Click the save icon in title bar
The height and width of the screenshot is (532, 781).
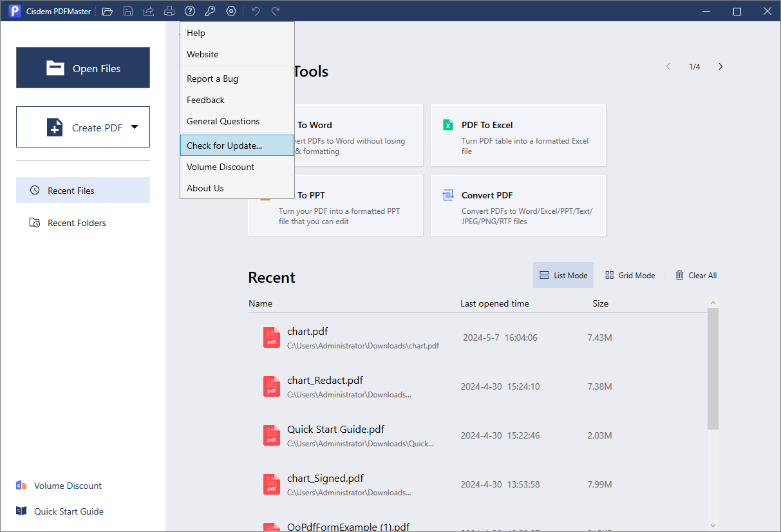pyautogui.click(x=128, y=11)
